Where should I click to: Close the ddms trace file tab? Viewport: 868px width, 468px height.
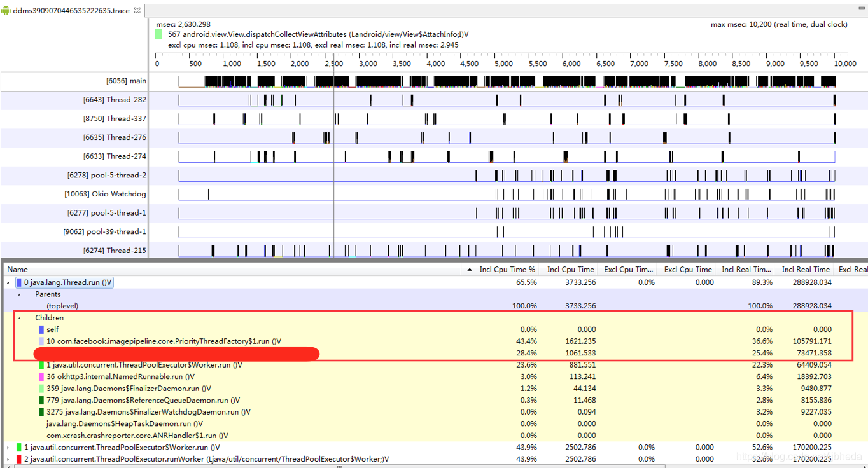137,11
